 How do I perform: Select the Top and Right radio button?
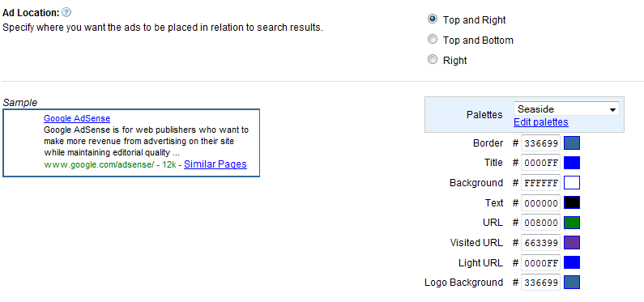432,19
